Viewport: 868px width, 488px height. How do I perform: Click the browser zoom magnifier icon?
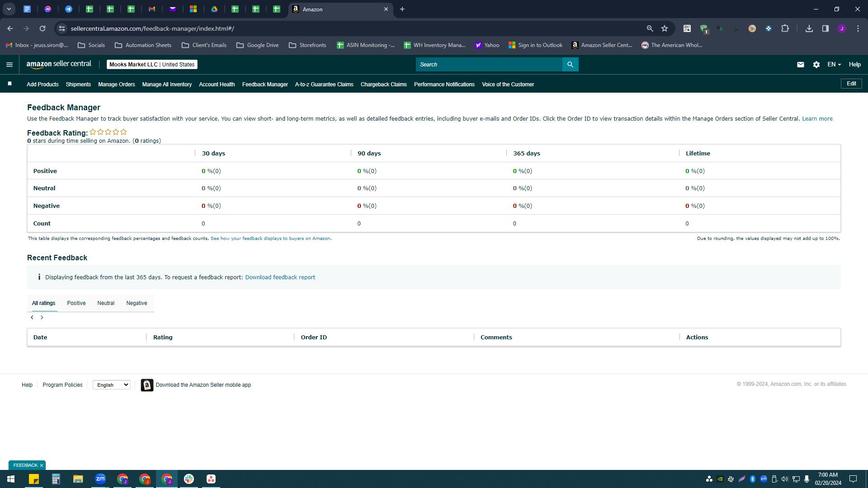(650, 28)
